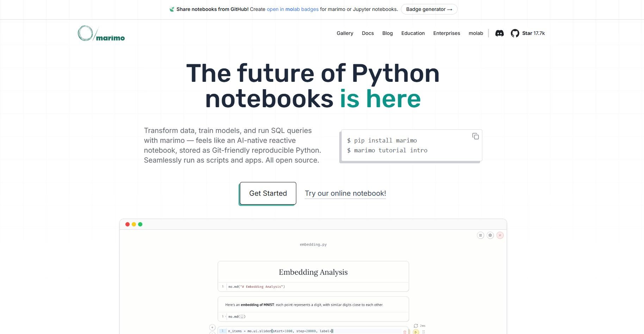Open the Blog nav link
Viewport: 644px width, 334px height.
click(x=387, y=33)
